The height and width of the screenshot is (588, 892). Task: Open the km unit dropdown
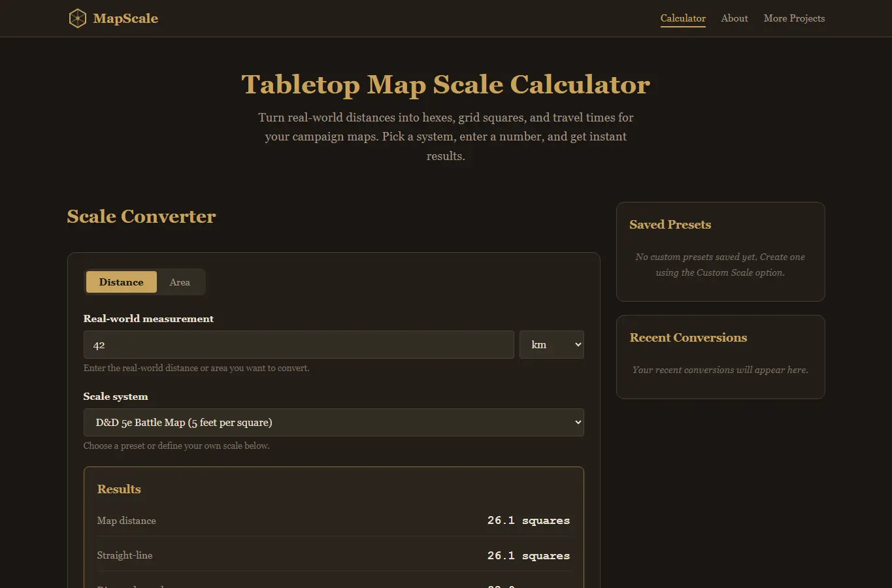pyautogui.click(x=552, y=345)
